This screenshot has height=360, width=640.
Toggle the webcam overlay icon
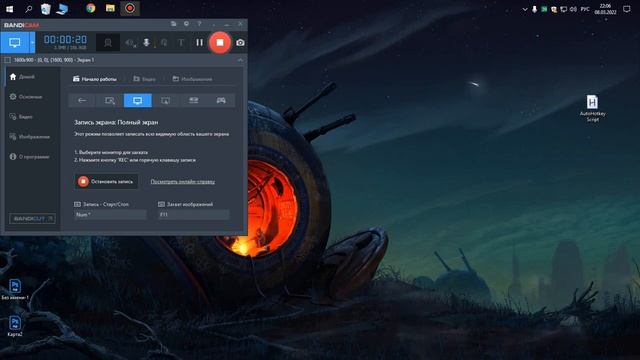coord(108,42)
